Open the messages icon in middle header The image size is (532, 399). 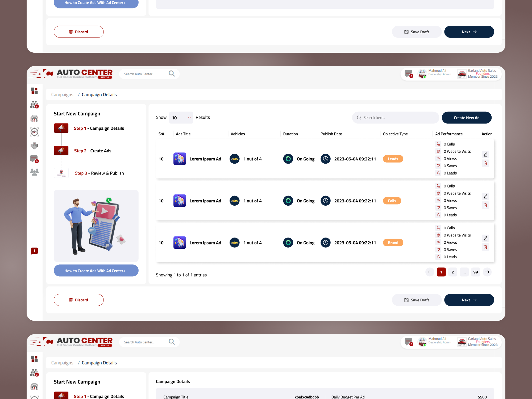[x=409, y=73]
